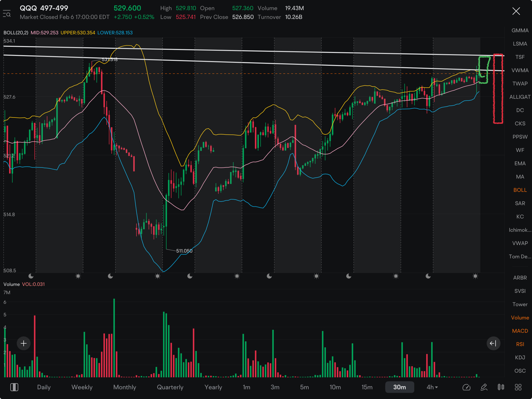532x399 pixels.
Task: Click the last price 529.600
Action: pyautogui.click(x=127, y=8)
